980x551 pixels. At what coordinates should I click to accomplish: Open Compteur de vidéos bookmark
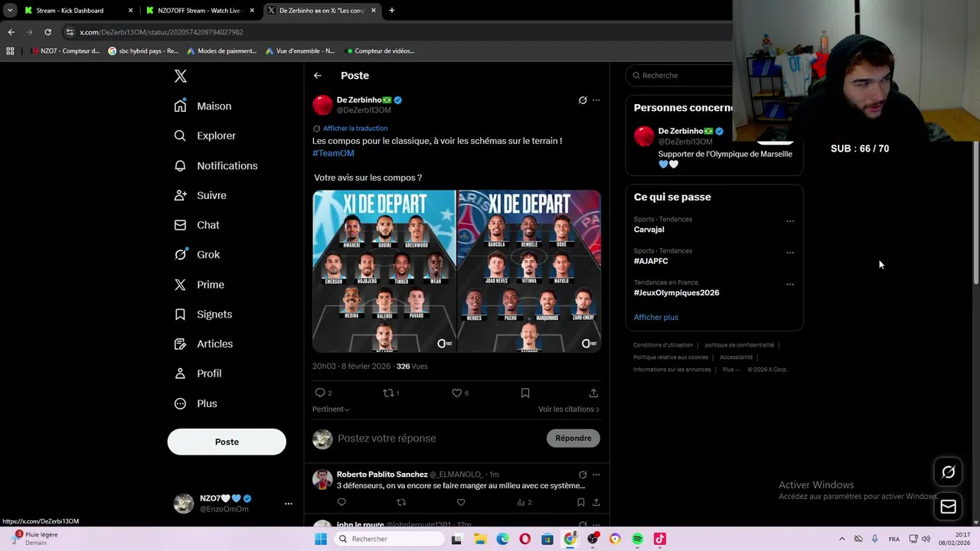(x=381, y=51)
